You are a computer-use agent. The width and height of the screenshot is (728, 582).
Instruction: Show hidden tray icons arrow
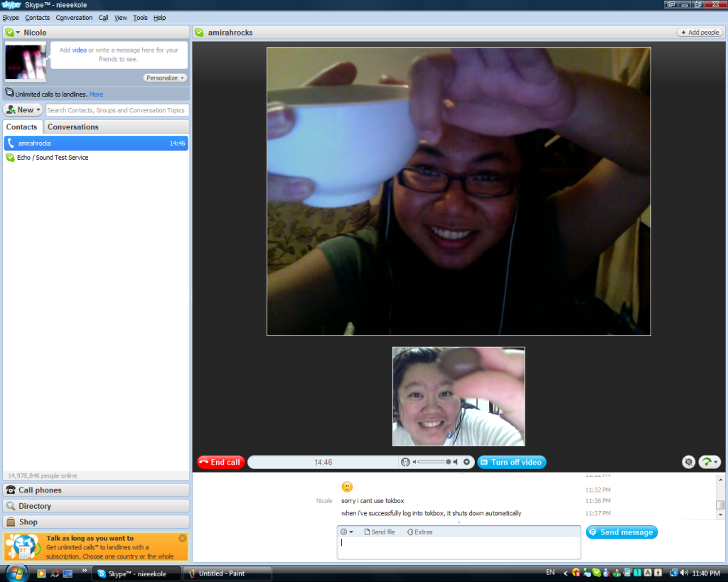[565, 573]
